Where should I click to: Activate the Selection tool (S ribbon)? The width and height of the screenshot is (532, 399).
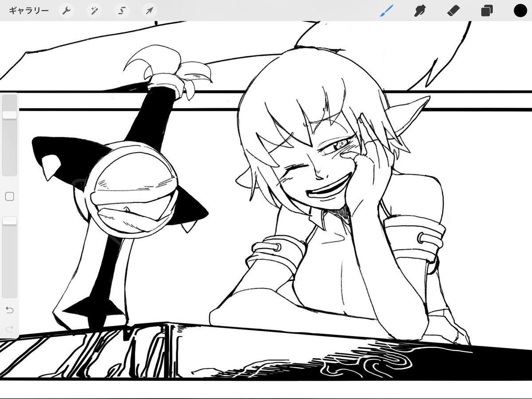tap(121, 11)
